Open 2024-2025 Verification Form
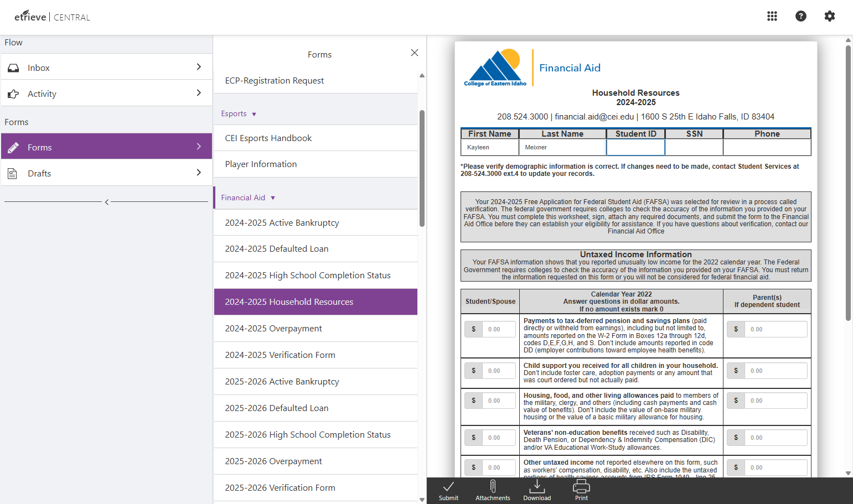The image size is (853, 504). (316, 355)
